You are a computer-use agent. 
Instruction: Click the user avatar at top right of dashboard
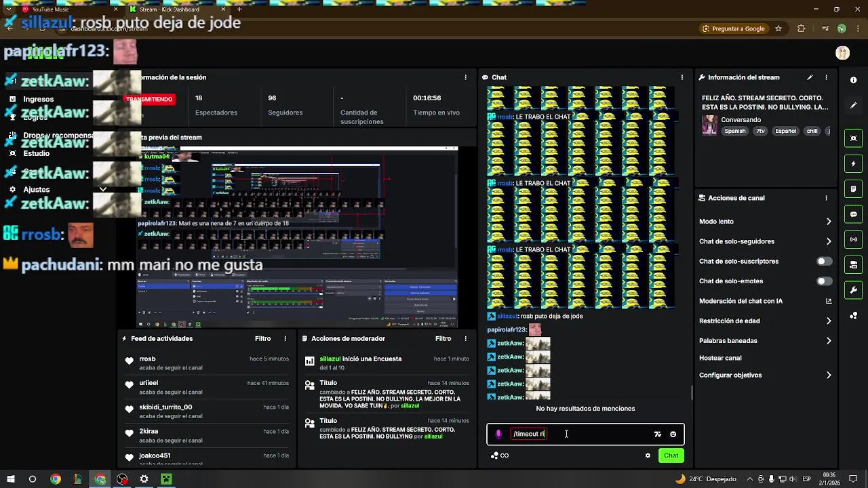pos(842,53)
